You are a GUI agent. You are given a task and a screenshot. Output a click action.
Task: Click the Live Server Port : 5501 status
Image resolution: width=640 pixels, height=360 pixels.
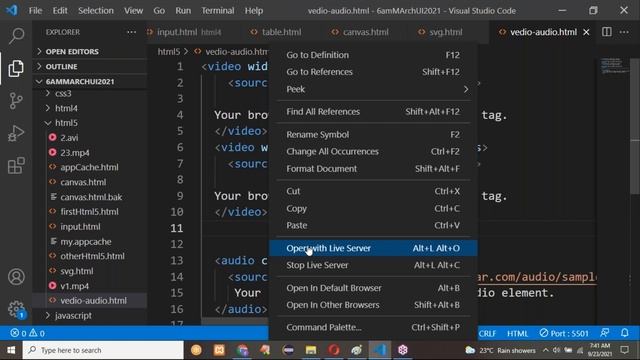point(564,333)
